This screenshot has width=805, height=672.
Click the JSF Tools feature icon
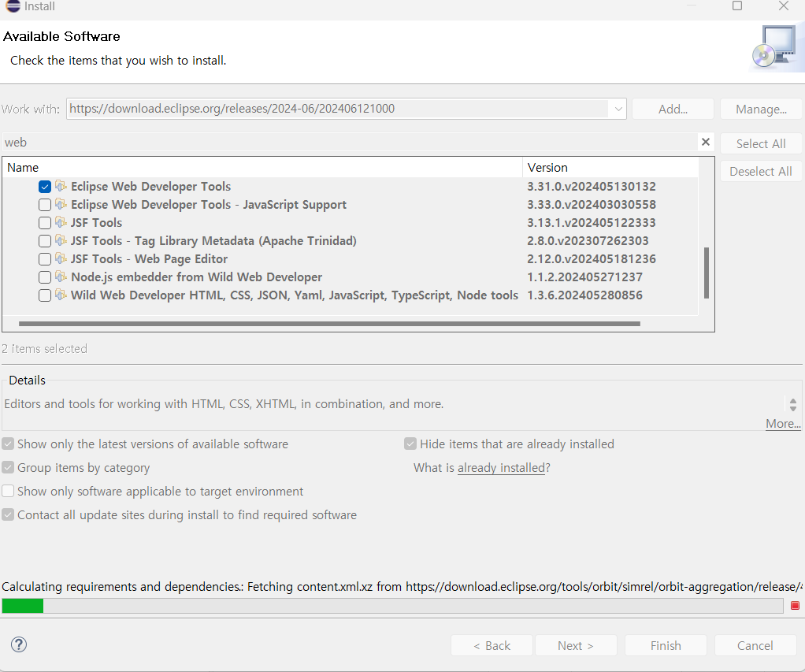click(x=61, y=222)
